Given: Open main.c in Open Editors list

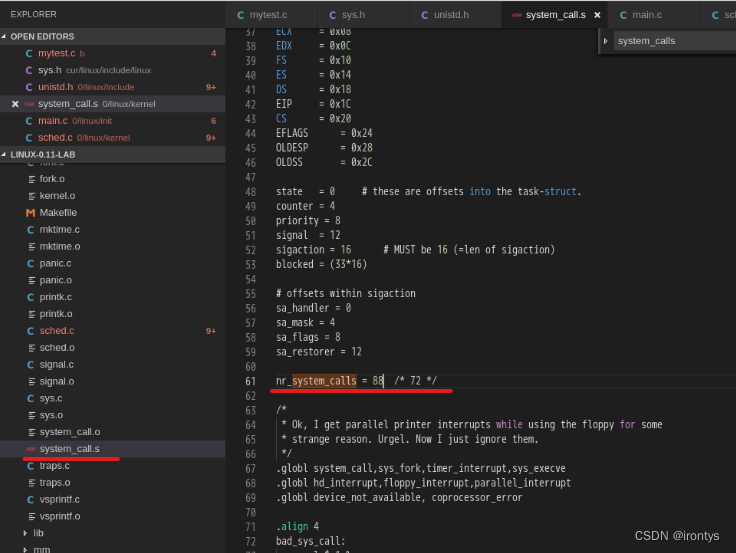Looking at the screenshot, I should click(113, 121).
